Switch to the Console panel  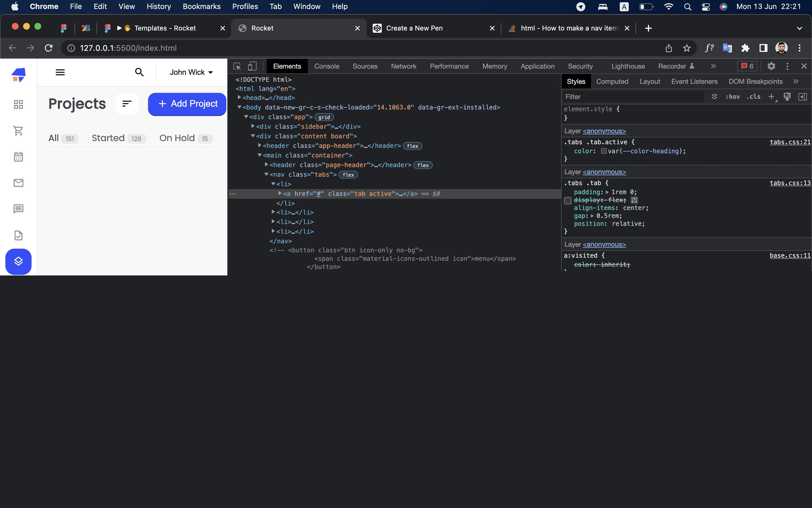tap(327, 66)
